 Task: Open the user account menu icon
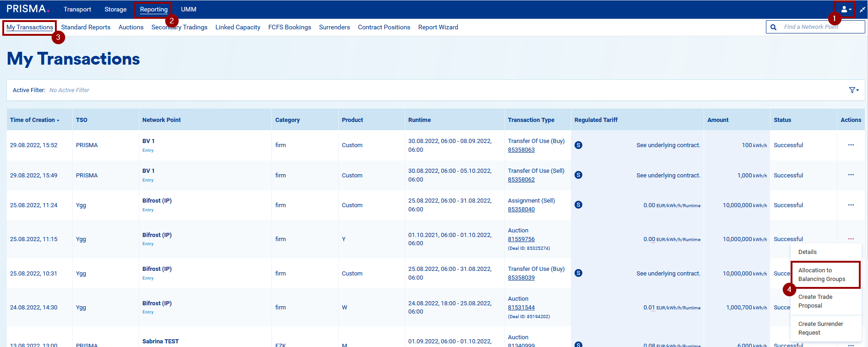point(846,9)
